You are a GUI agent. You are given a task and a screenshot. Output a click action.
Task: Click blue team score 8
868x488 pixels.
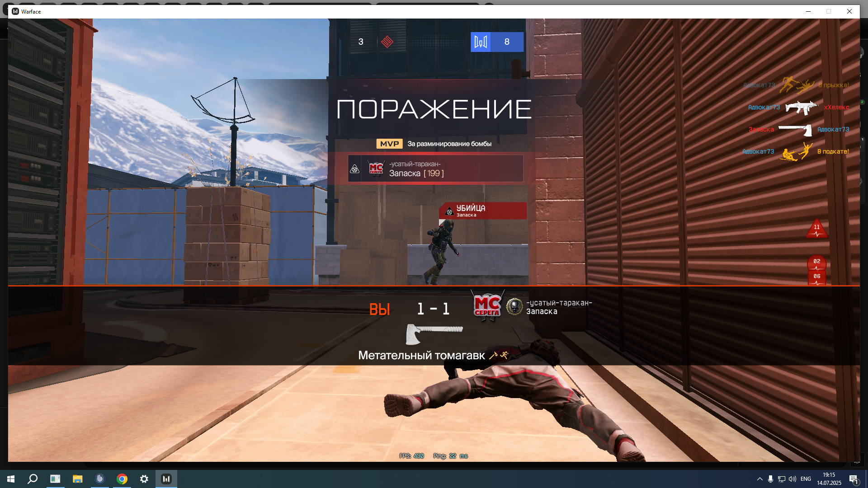pos(507,42)
